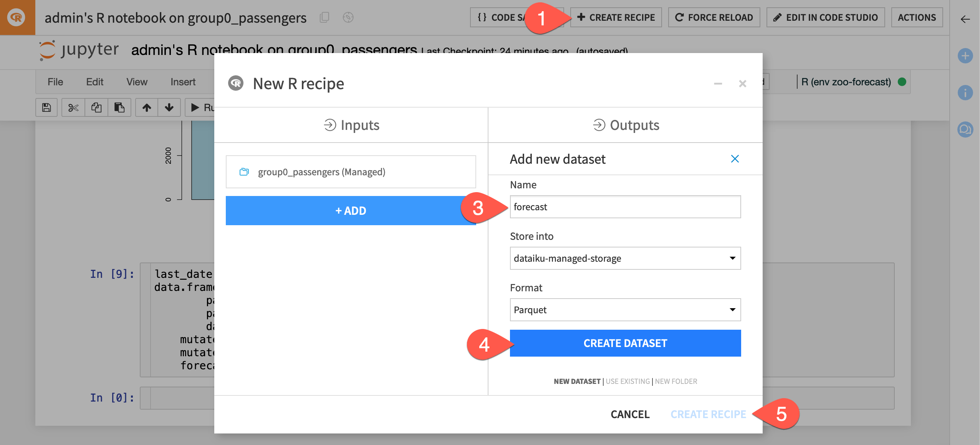This screenshot has height=445, width=980.
Task: Open the File menu
Action: pyautogui.click(x=55, y=81)
